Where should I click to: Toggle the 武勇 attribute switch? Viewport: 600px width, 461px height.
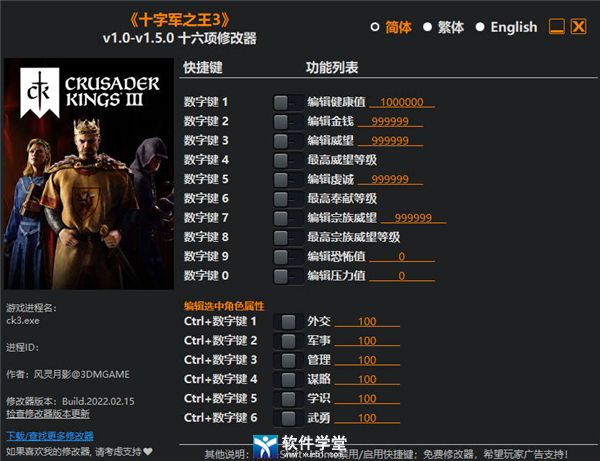tap(288, 418)
